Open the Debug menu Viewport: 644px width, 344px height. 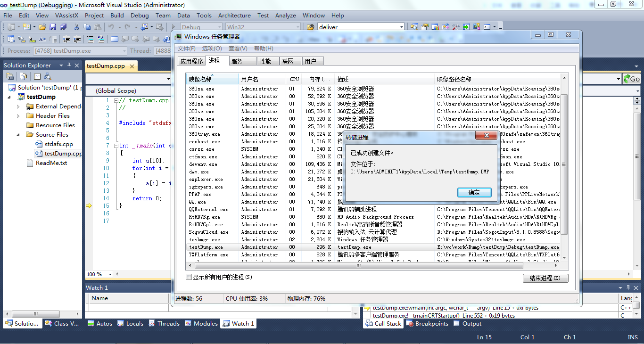click(x=140, y=15)
